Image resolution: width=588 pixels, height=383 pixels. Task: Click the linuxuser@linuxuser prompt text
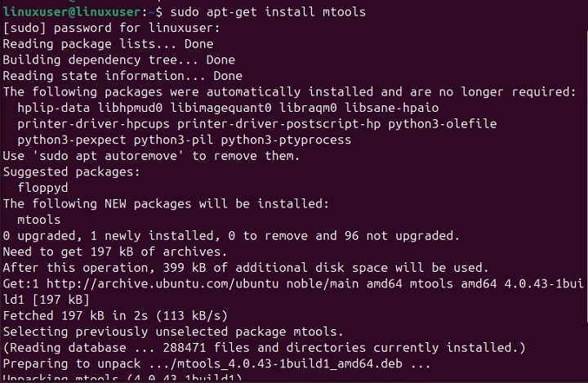[73, 12]
